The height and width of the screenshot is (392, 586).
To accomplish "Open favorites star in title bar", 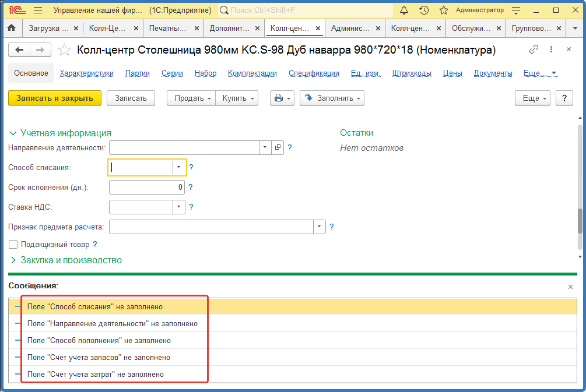I will pyautogui.click(x=444, y=10).
